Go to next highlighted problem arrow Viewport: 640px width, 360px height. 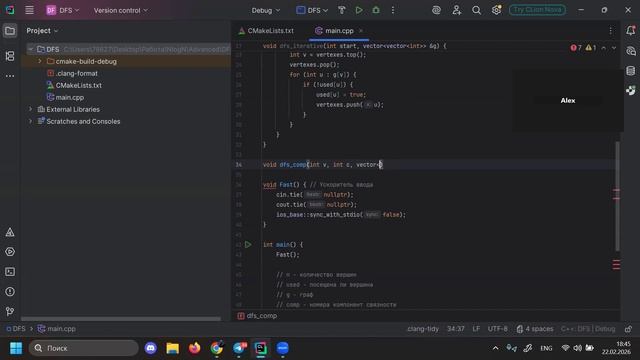tap(614, 48)
